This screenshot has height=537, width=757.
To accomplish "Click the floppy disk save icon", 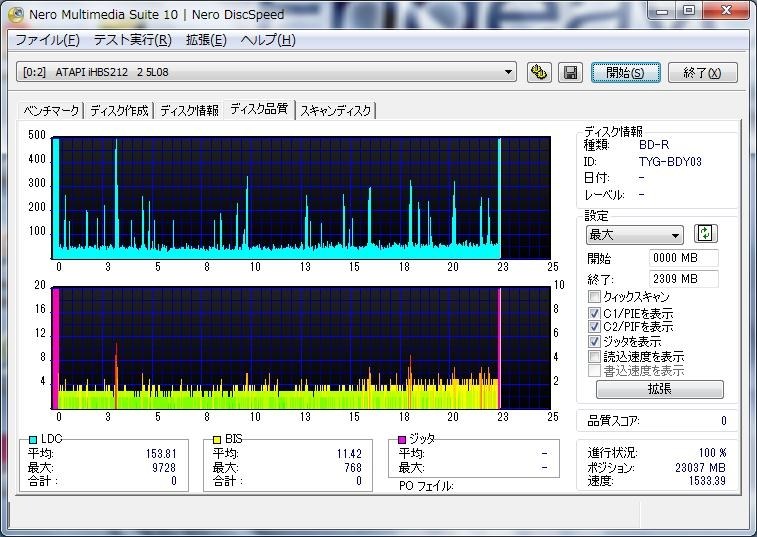I will (x=570, y=72).
